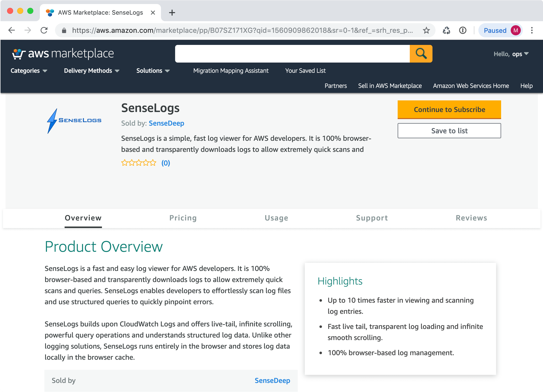The image size is (543, 392).
Task: Click the Product Overview heading
Action: 104,247
